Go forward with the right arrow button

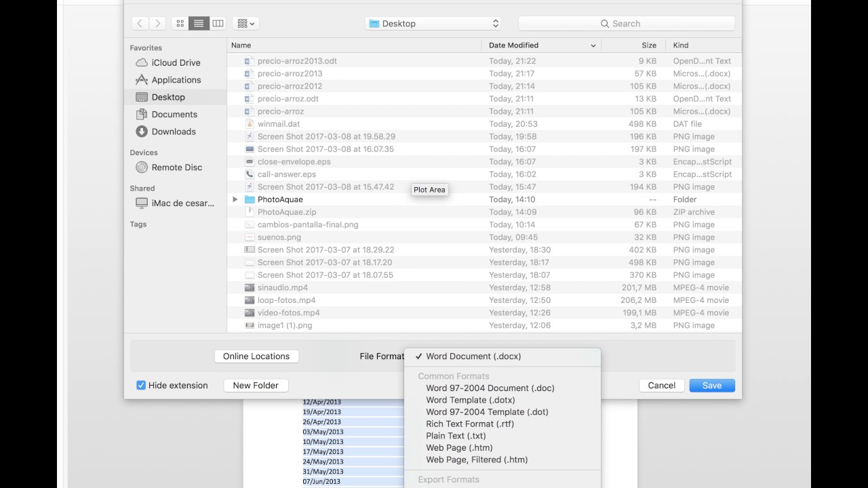click(157, 23)
